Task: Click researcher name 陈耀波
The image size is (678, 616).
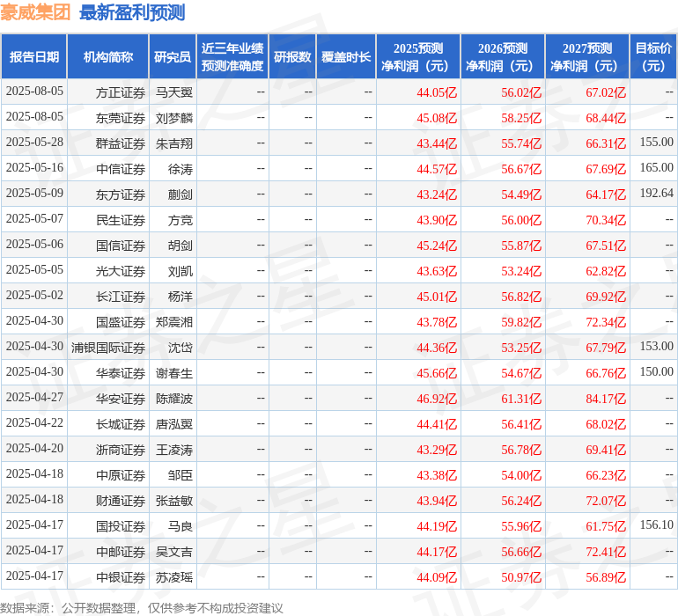Action: [x=174, y=399]
